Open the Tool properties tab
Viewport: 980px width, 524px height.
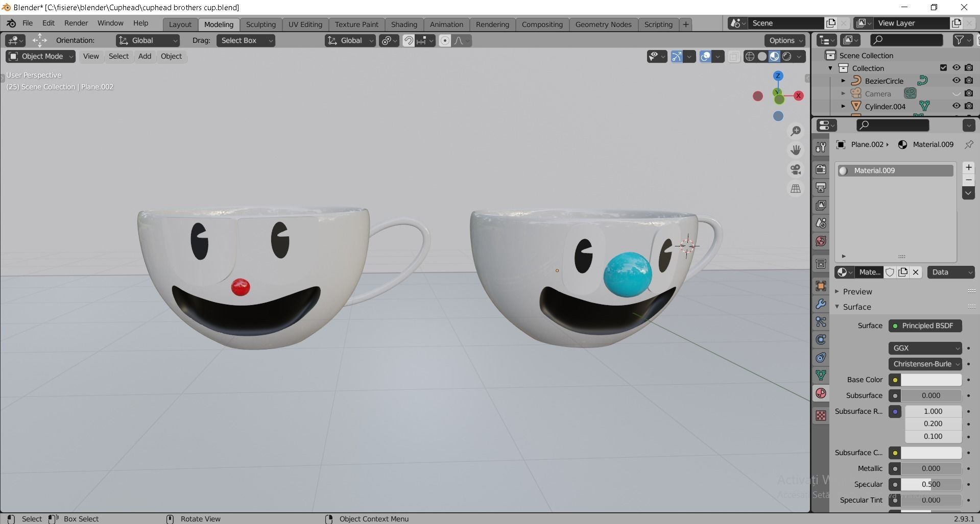pyautogui.click(x=821, y=147)
